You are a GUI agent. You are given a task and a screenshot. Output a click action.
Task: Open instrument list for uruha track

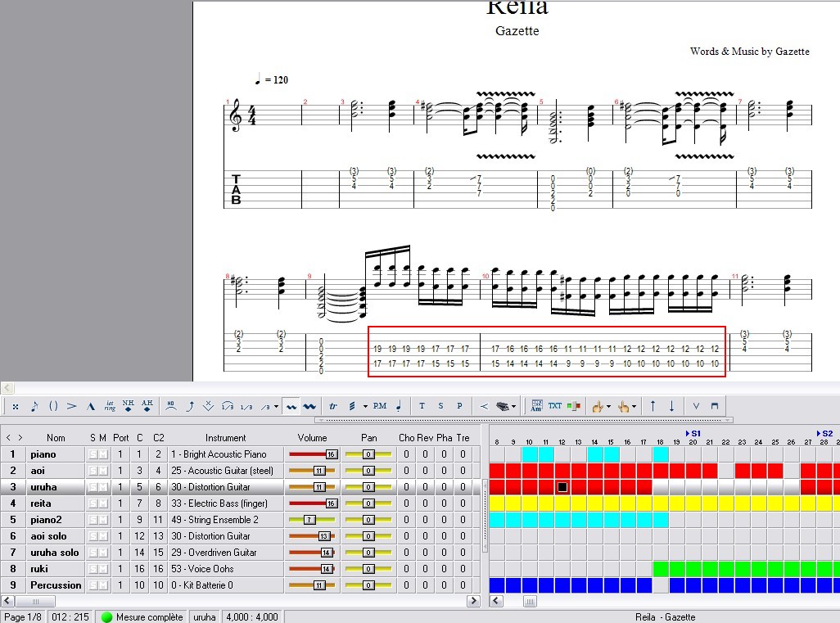click(x=225, y=487)
